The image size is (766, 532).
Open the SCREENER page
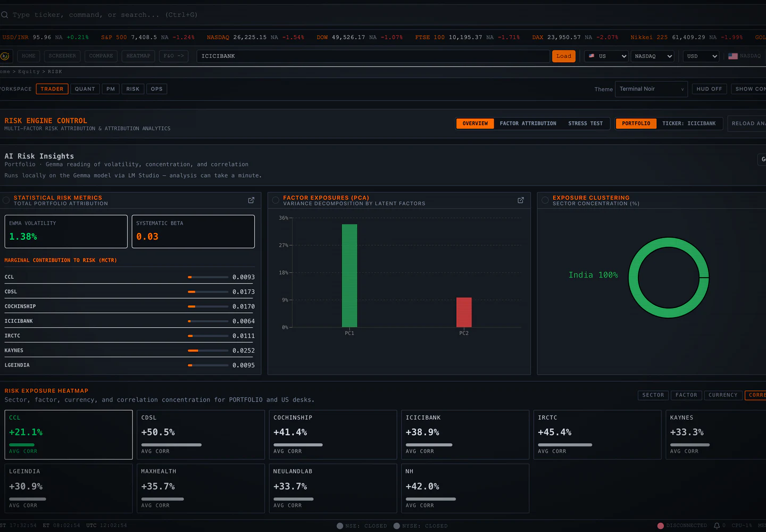click(x=62, y=56)
